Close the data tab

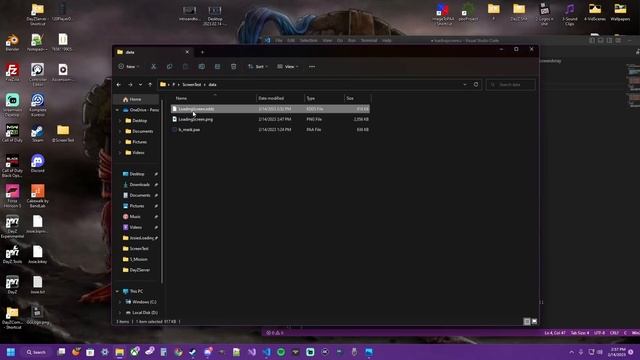187,52
